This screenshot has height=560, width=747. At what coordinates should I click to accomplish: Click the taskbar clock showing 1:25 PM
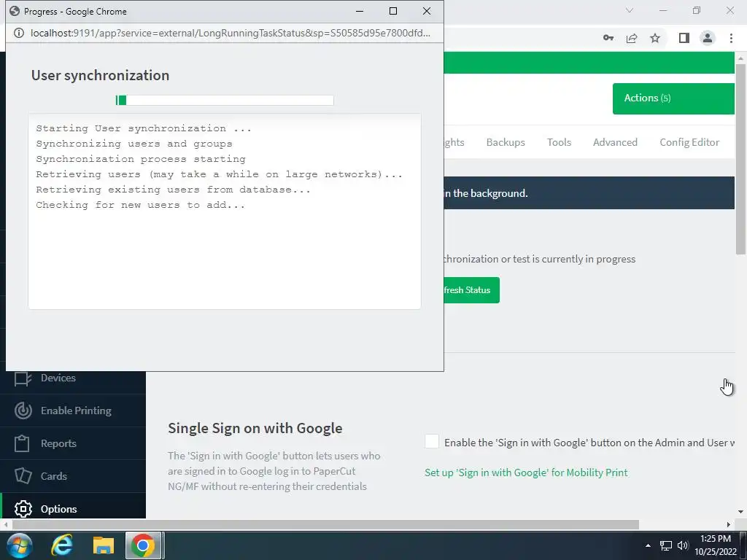coord(715,539)
